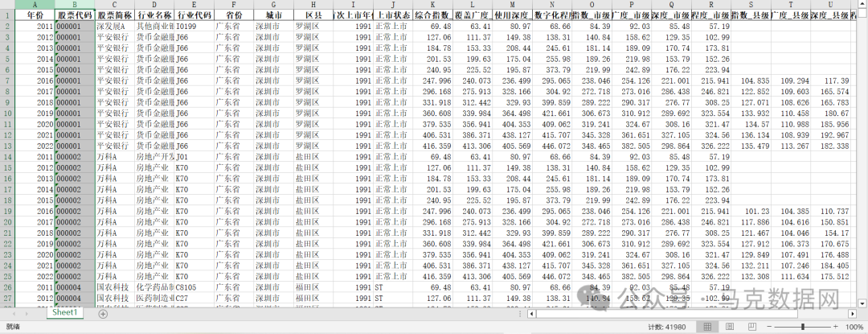Select cell containing 房地产开发

(x=154, y=157)
